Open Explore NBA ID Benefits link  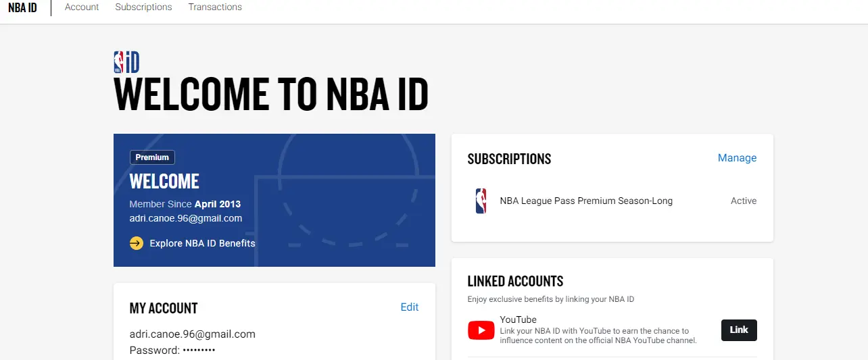coord(203,243)
